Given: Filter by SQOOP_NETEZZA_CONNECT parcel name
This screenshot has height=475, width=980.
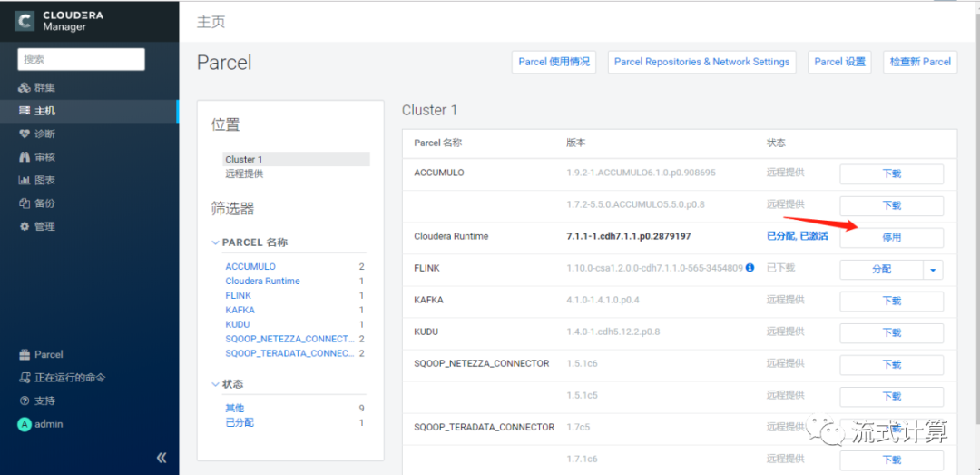Looking at the screenshot, I should click(x=290, y=339).
